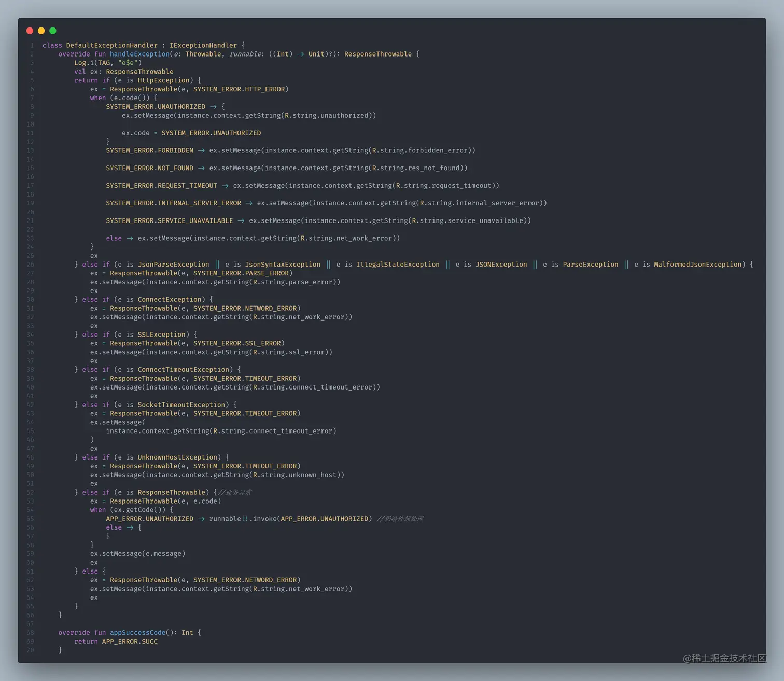Click IllegalStateException in the condition
Viewport: 784px width, 681px height.
[x=398, y=265]
